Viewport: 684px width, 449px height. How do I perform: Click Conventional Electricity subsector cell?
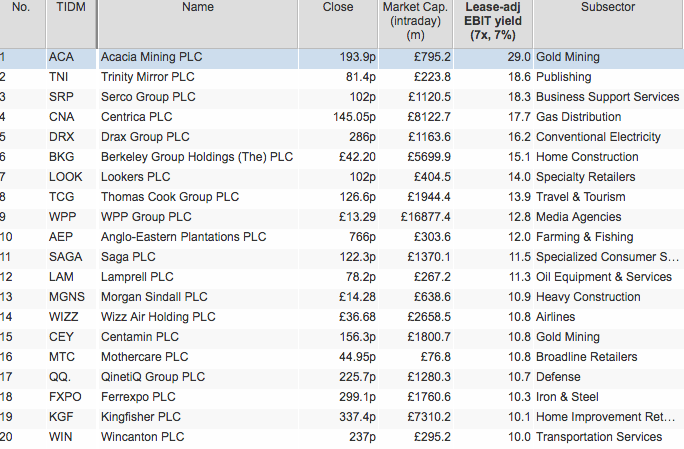[x=598, y=137]
